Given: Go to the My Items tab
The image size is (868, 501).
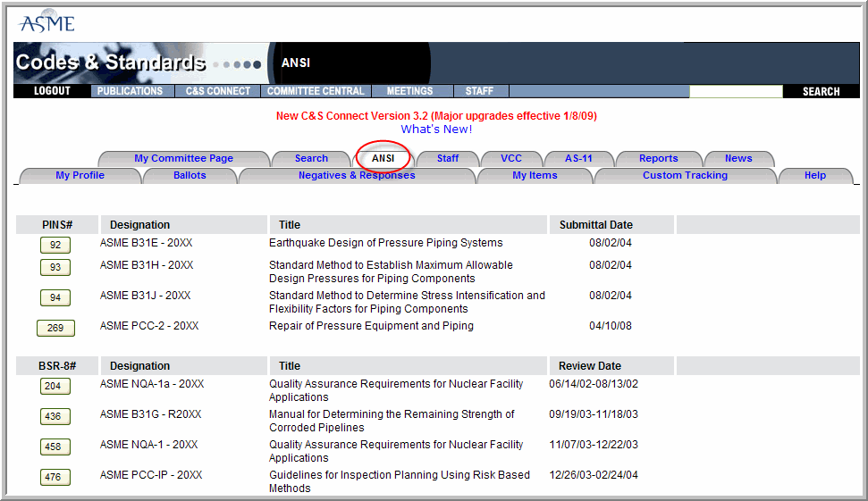Looking at the screenshot, I should [x=535, y=175].
